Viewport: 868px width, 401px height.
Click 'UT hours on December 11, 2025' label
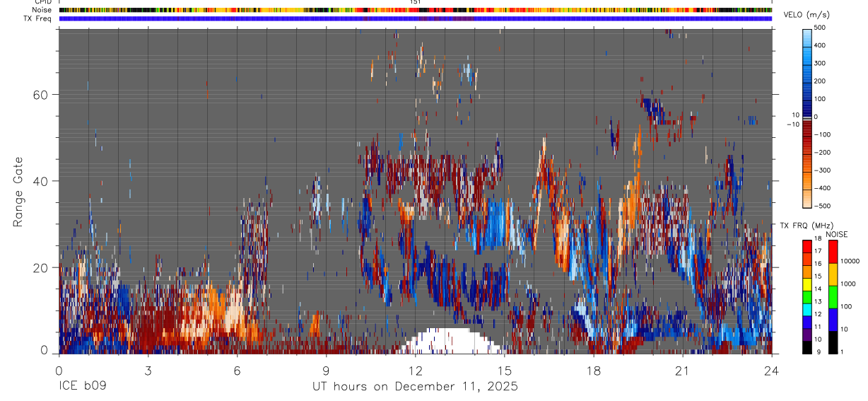click(x=416, y=386)
